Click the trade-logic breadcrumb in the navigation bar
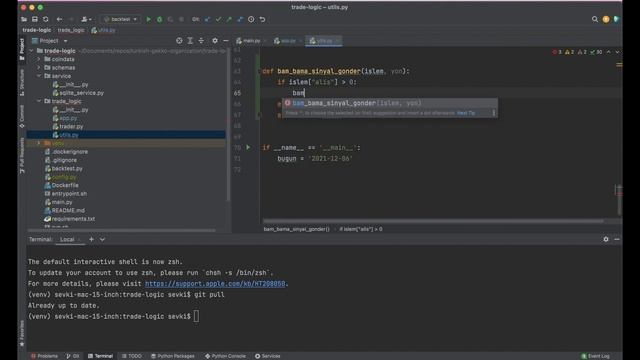 37,30
